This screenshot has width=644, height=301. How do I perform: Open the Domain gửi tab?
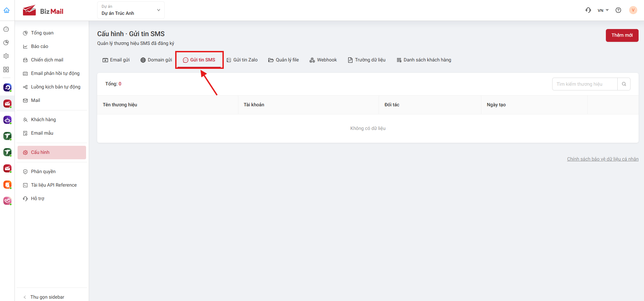click(x=156, y=60)
